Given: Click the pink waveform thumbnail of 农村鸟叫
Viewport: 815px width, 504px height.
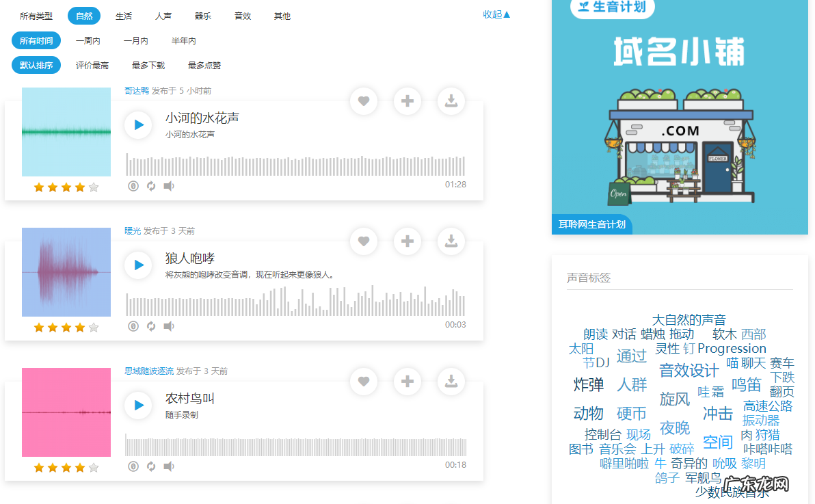Looking at the screenshot, I should tap(66, 413).
